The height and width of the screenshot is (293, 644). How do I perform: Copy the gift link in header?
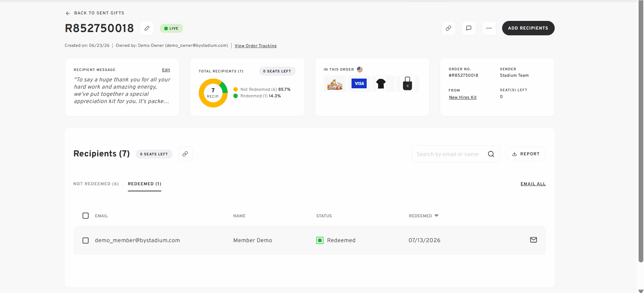point(448,28)
